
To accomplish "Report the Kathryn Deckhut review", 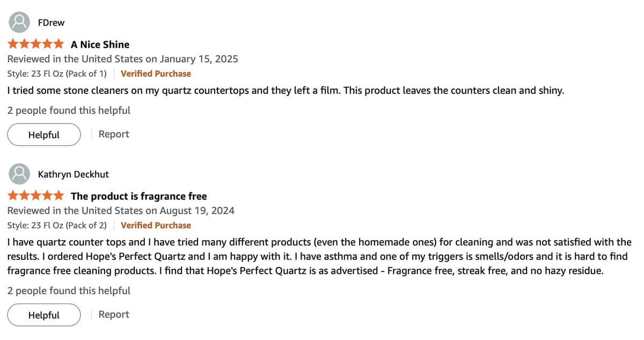I will pyautogui.click(x=114, y=315).
